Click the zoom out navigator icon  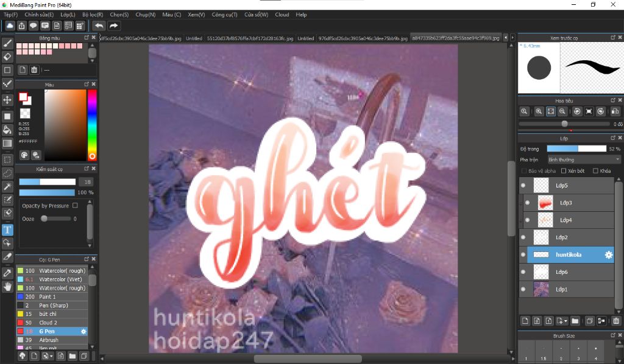(x=562, y=111)
